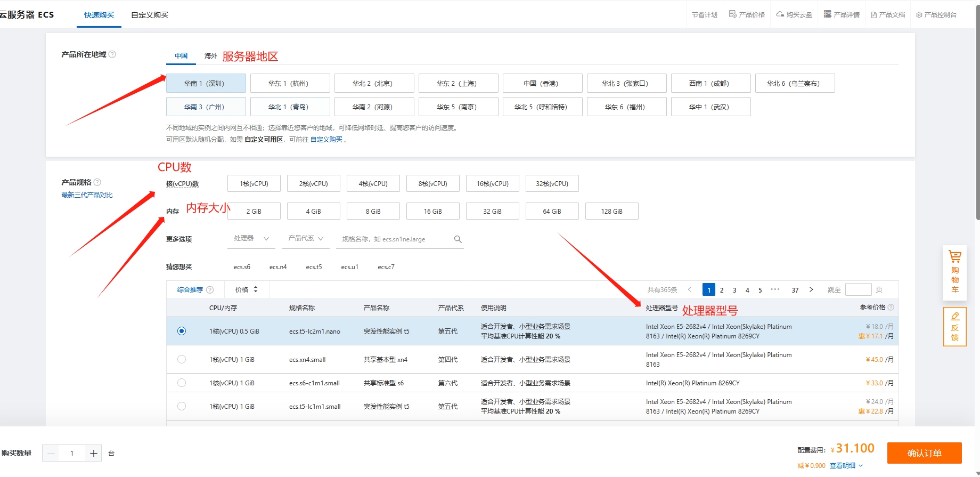
Task: Select region 华北 2 (北京)
Action: coord(374,83)
